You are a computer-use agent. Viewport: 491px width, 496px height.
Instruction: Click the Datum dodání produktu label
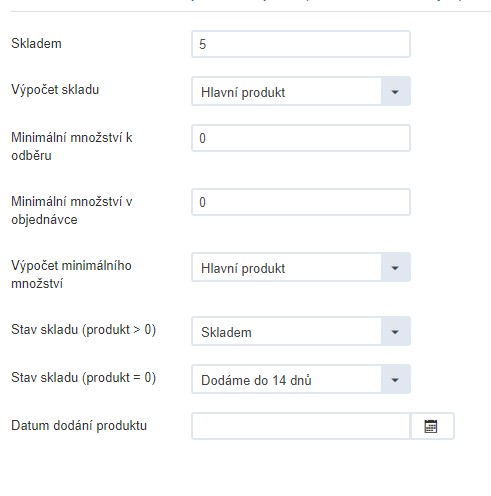pos(79,426)
